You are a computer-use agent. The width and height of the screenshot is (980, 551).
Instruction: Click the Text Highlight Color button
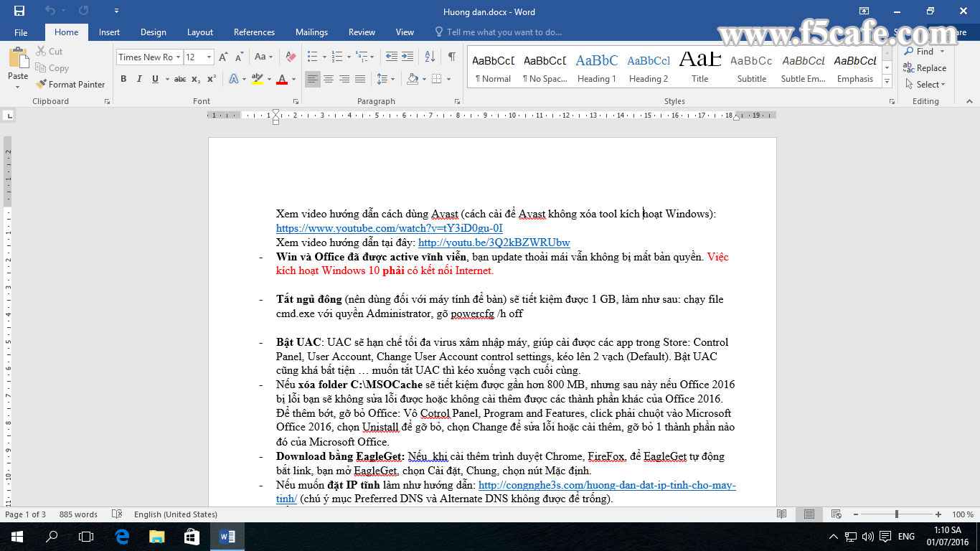tap(258, 79)
